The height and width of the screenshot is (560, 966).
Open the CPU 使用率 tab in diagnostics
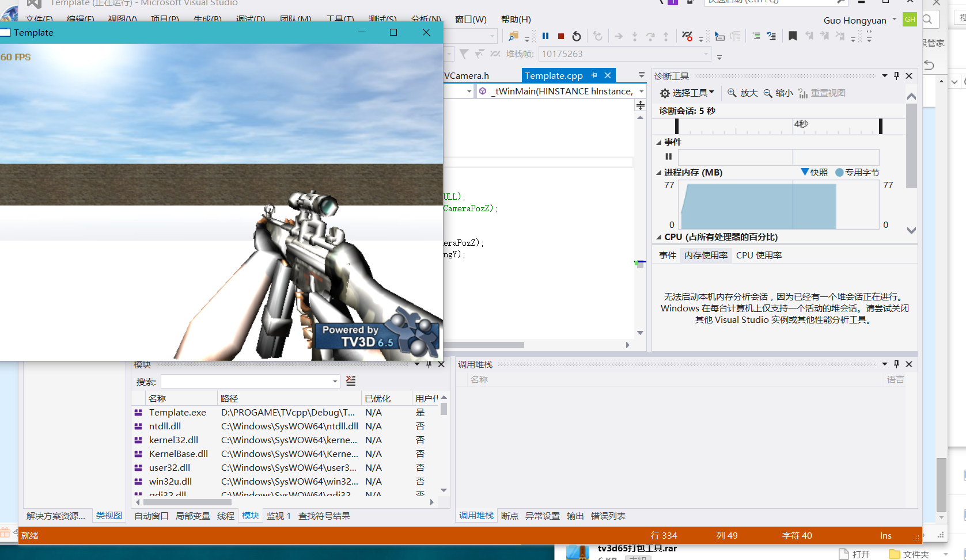tap(759, 255)
